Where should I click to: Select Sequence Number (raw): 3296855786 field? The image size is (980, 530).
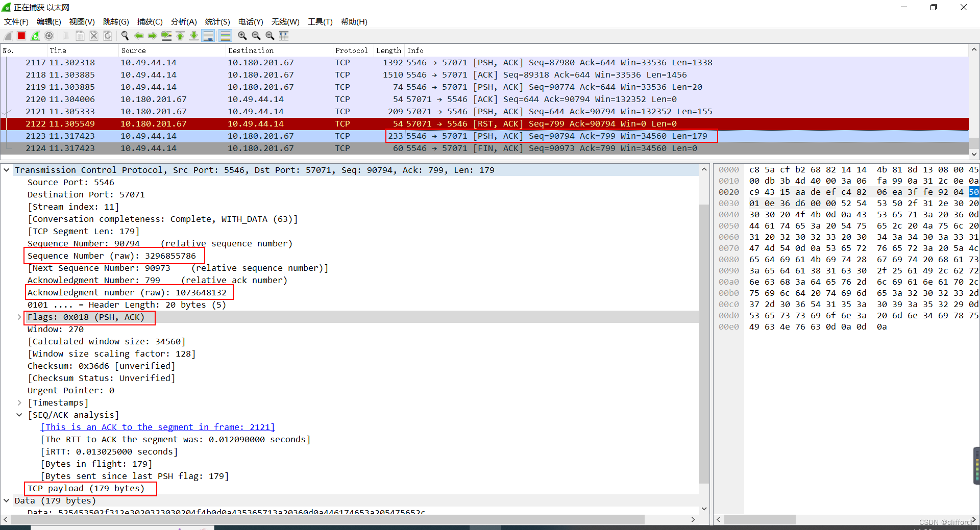112,256
